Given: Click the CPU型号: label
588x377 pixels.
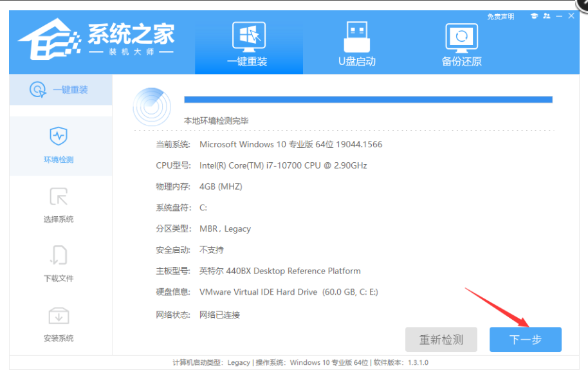Looking at the screenshot, I should tap(173, 165).
